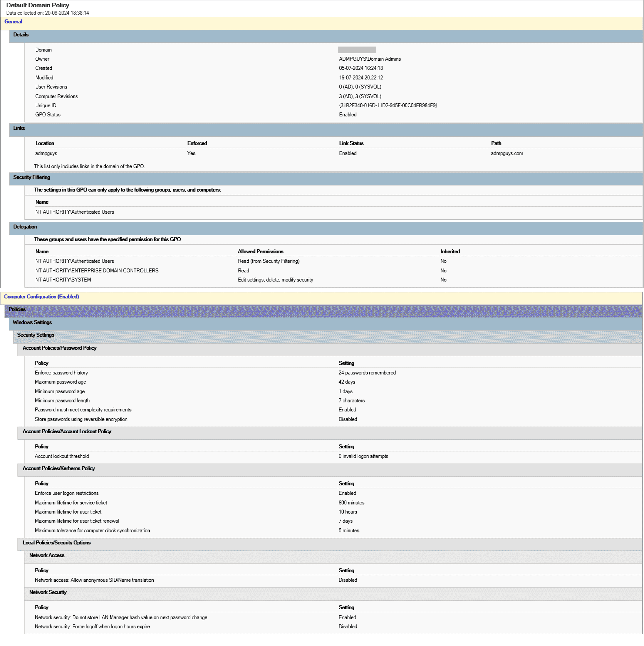Collapse Local Policies/Security Options section
The image size is (644, 646).
pyautogui.click(x=57, y=543)
